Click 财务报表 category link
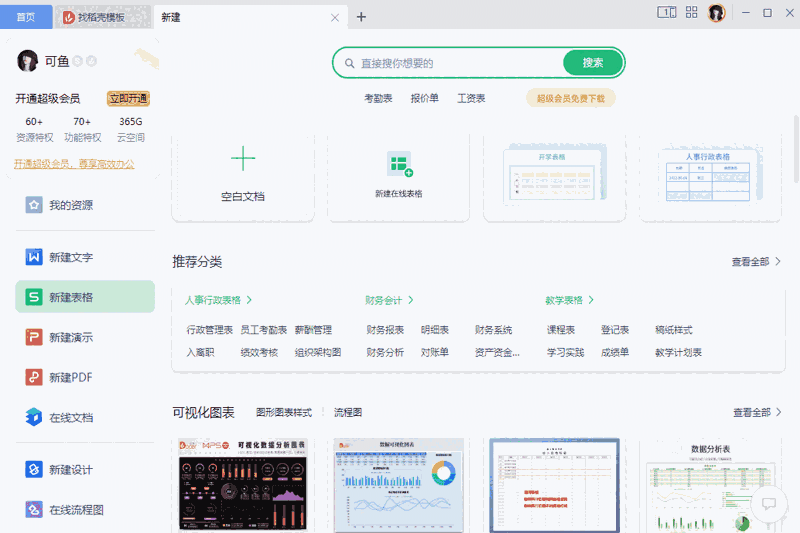800x533 pixels. coord(385,330)
